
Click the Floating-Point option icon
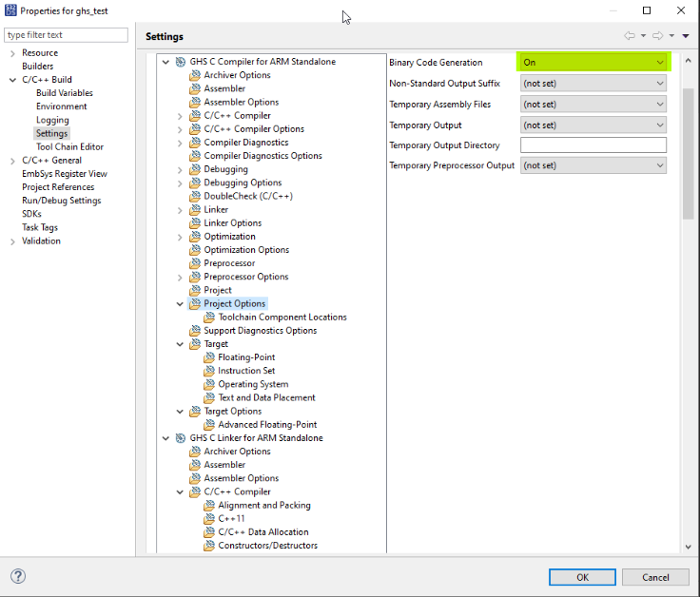pyautogui.click(x=209, y=357)
